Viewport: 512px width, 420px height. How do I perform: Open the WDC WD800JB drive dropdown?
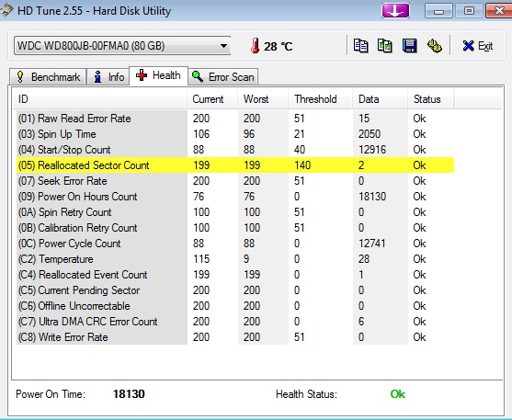pos(122,46)
